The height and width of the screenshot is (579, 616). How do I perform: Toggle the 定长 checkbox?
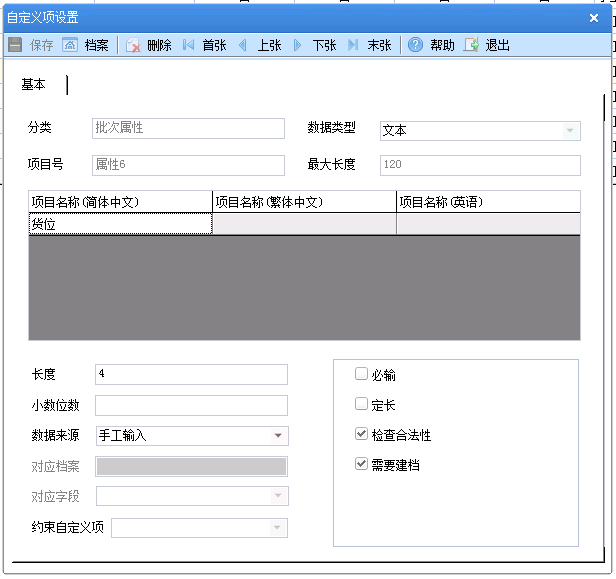pos(361,405)
